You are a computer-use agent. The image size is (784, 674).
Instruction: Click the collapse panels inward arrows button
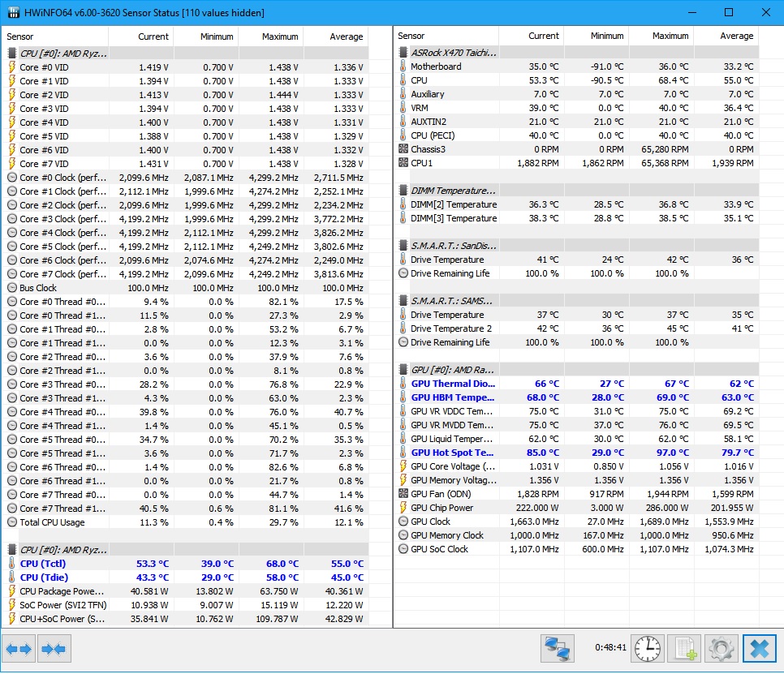tap(54, 649)
